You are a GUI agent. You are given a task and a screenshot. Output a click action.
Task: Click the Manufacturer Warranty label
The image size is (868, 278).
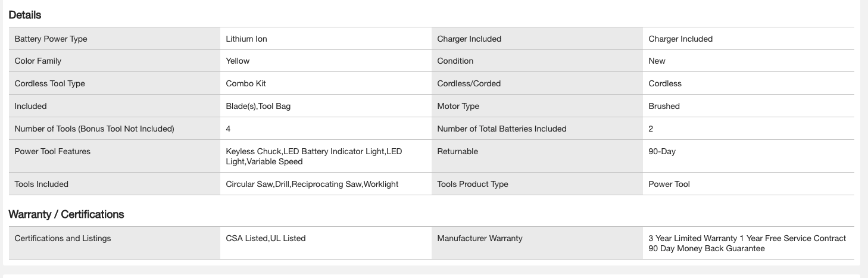click(x=479, y=238)
